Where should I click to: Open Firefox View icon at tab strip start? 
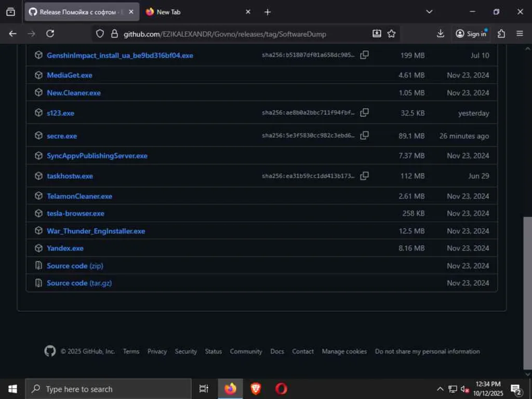click(10, 12)
